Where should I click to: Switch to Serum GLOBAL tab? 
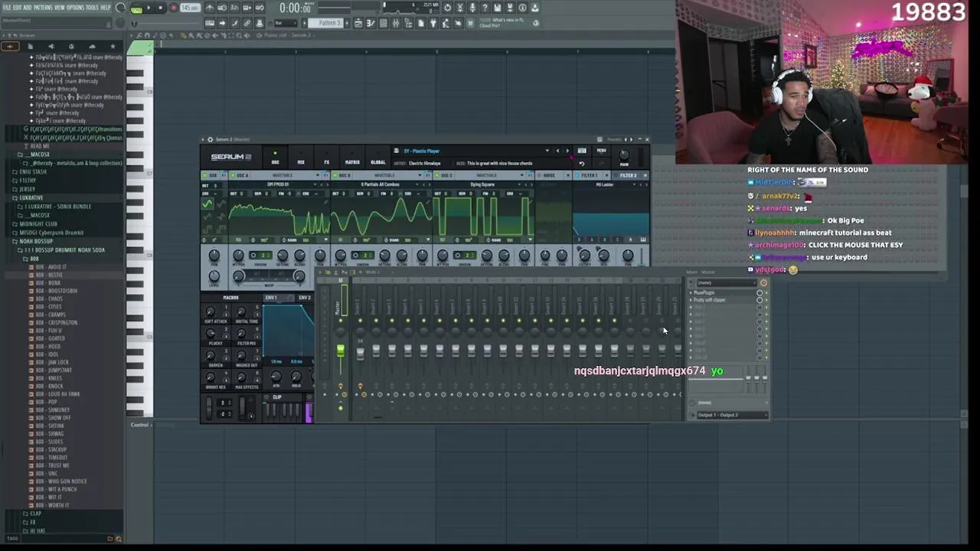tap(378, 159)
